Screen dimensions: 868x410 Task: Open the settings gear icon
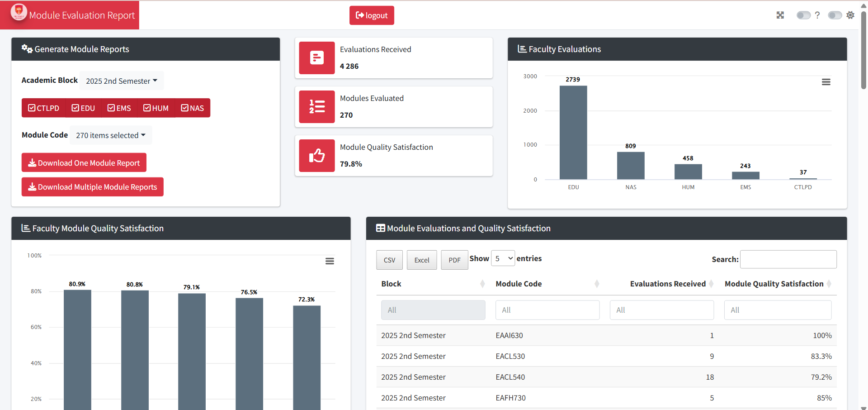851,15
